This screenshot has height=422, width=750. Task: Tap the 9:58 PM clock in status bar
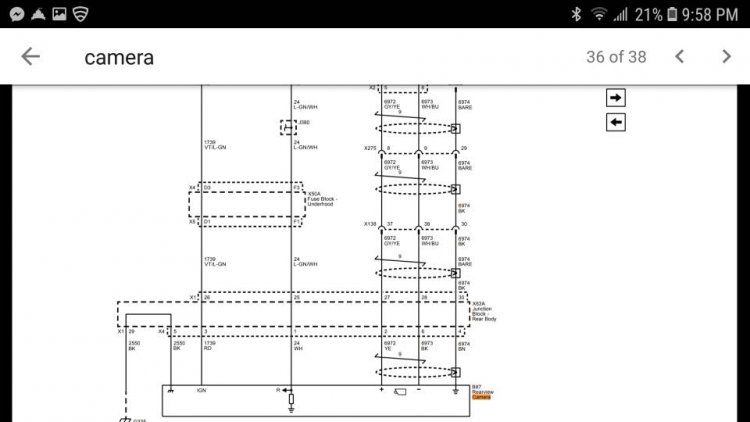(710, 15)
